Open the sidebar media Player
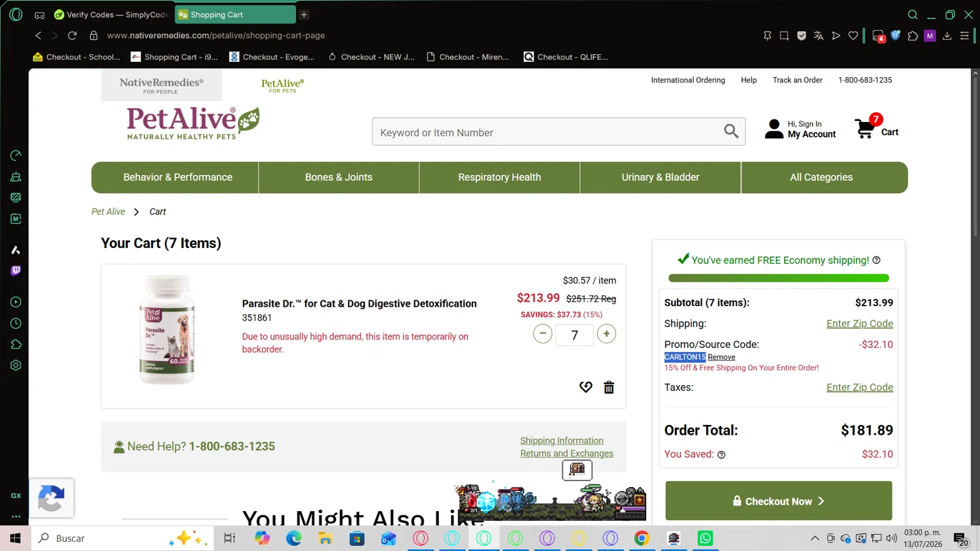This screenshot has width=980, height=551. (x=16, y=302)
